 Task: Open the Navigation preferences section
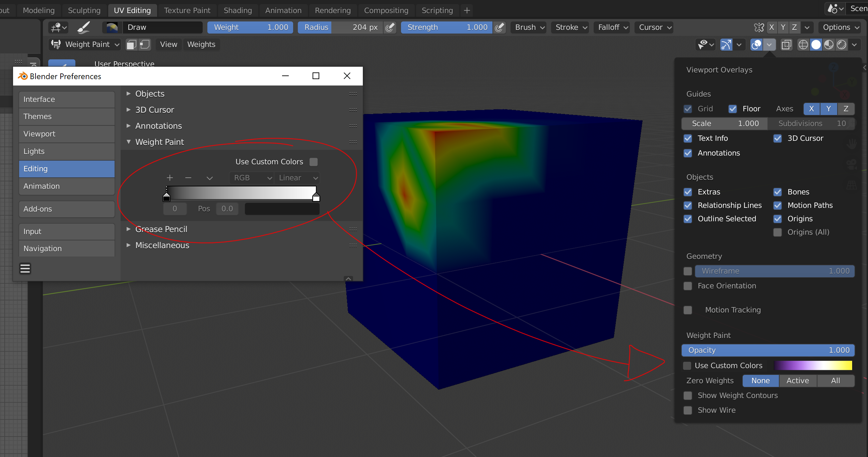tap(67, 248)
